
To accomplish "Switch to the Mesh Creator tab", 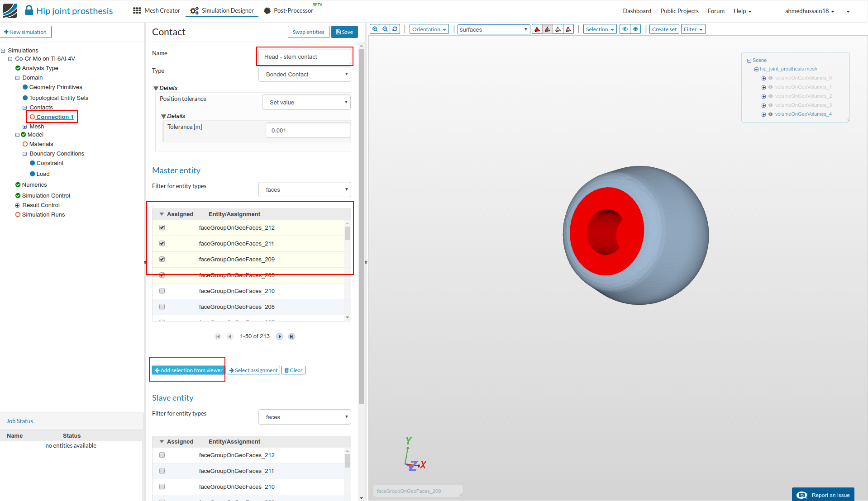I will 157,11.
